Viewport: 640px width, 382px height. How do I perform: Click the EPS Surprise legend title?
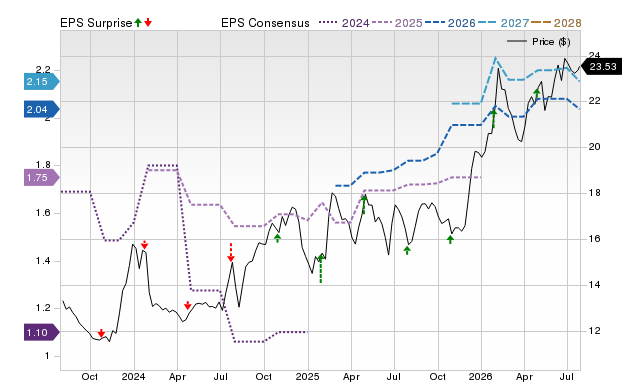[x=96, y=23]
